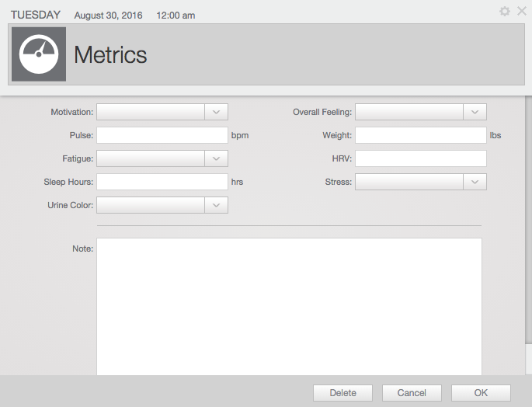Screen dimensions: 532x407
Task: Click the date August 30, 2016
Action: (x=108, y=16)
